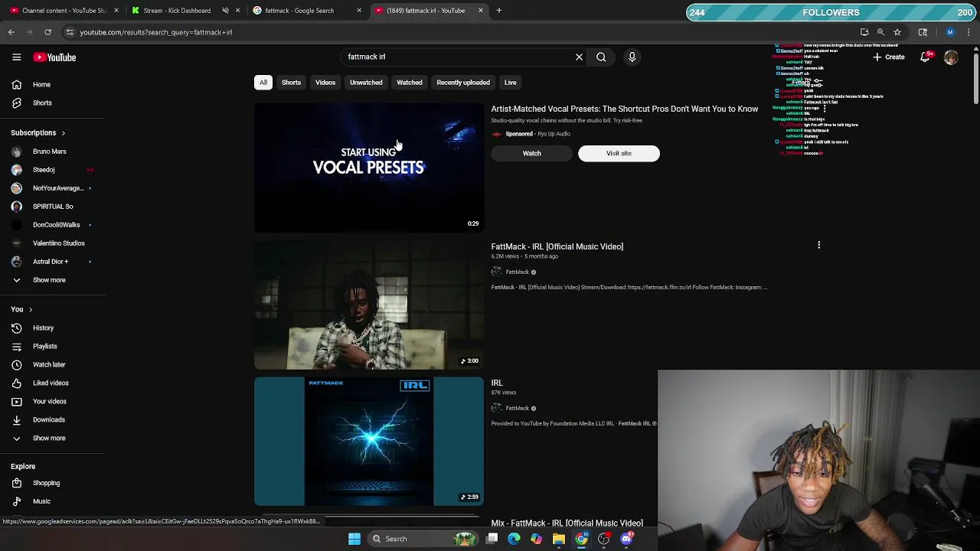Open a new browser tab

(498, 11)
